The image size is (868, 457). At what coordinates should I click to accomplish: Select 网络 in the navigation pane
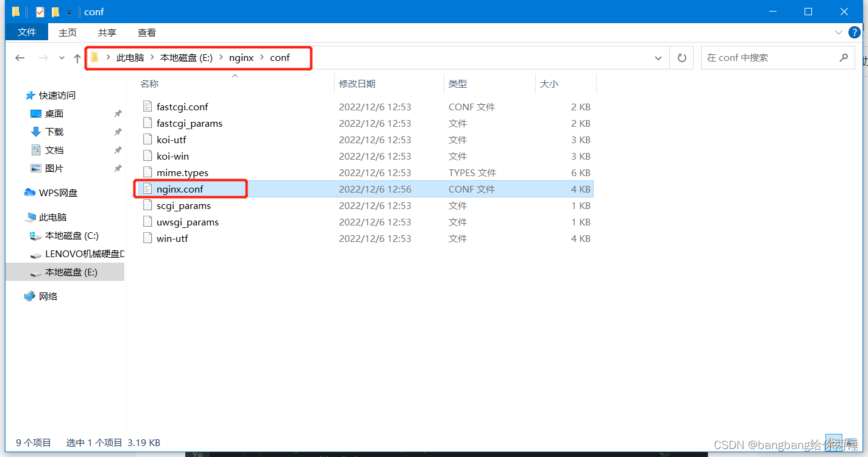(x=49, y=296)
